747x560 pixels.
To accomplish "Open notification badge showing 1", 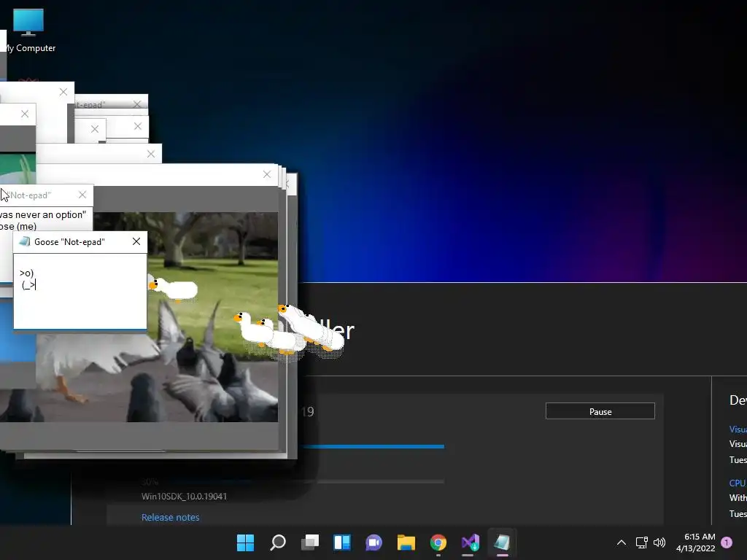I will tap(727, 542).
